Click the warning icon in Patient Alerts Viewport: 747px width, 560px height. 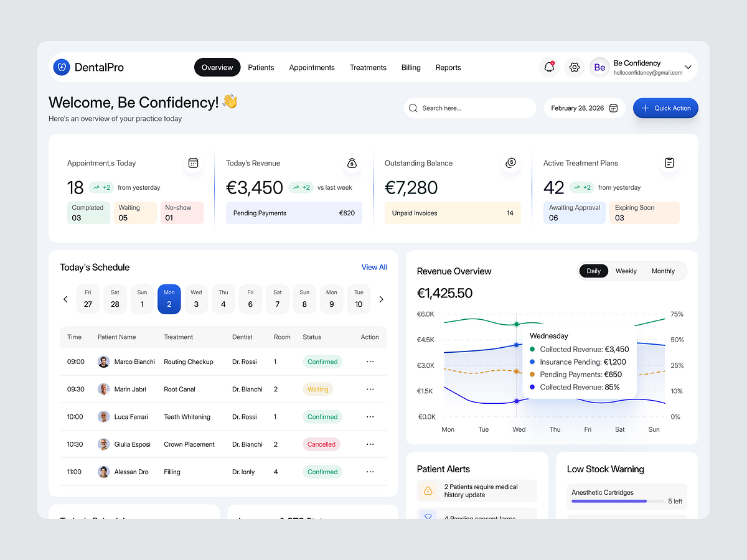pos(428,490)
